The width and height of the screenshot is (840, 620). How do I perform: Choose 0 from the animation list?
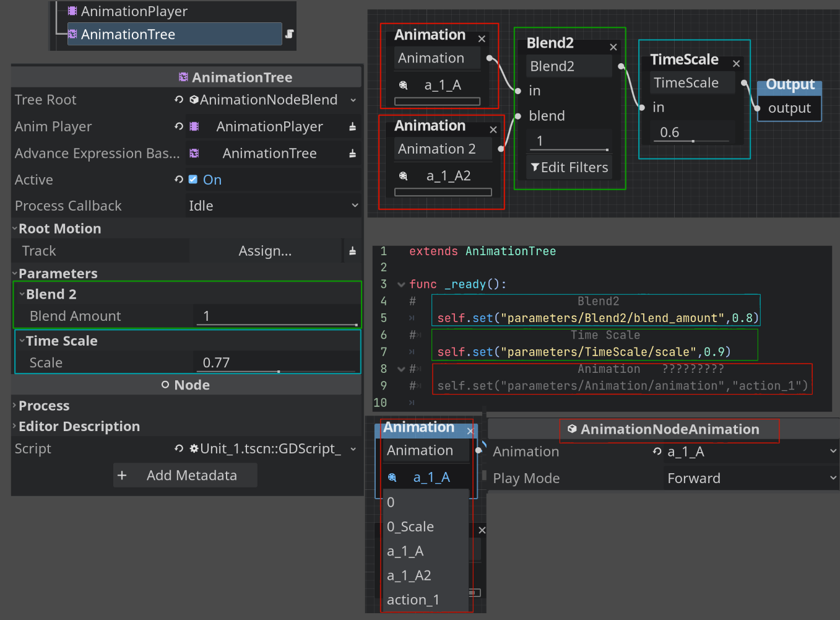point(426,502)
